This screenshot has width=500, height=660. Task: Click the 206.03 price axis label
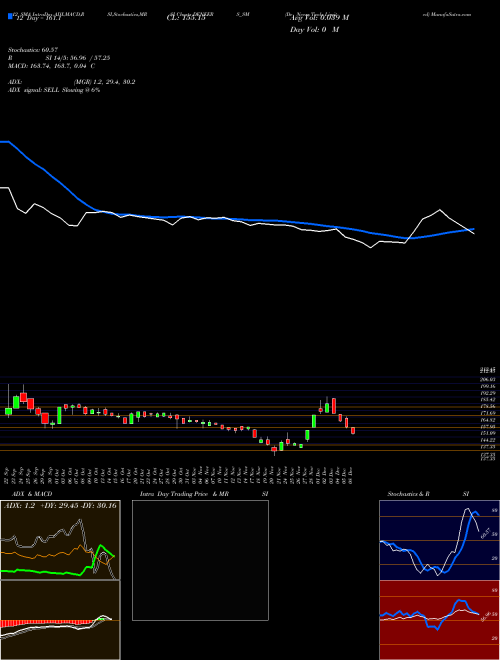pyautogui.click(x=489, y=379)
